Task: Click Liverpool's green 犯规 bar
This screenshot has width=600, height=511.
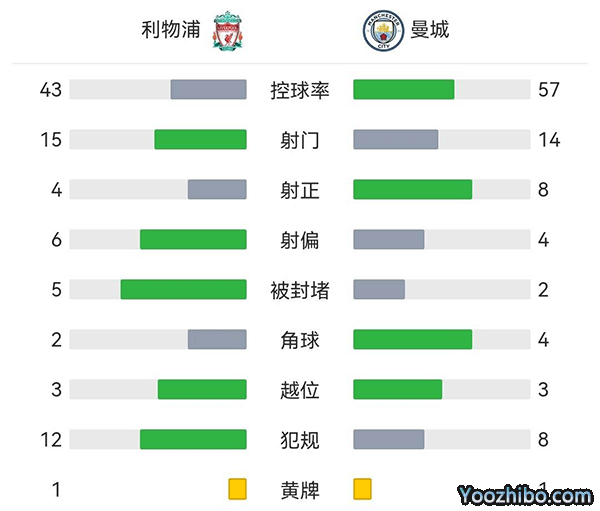Action: tap(193, 440)
